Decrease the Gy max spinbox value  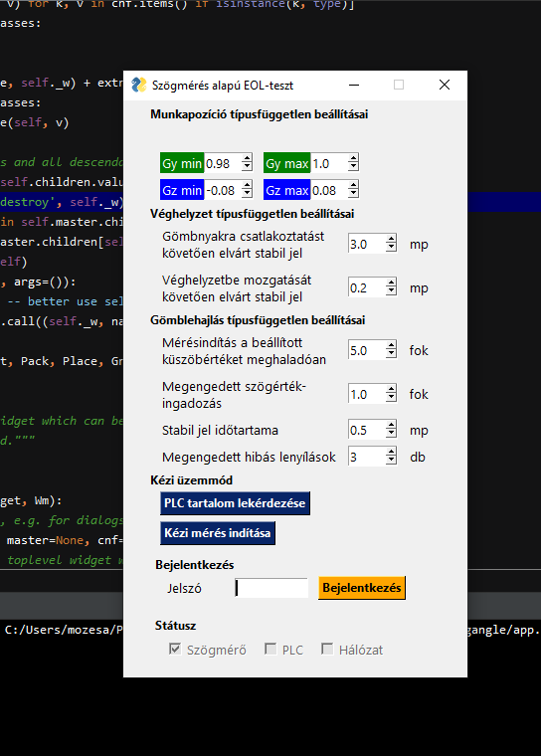pos(353,167)
